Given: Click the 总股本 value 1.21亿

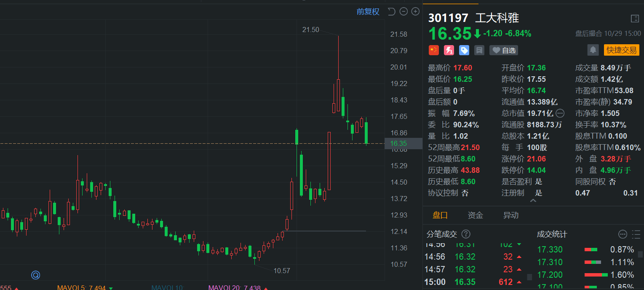Looking at the screenshot, I should point(538,136).
